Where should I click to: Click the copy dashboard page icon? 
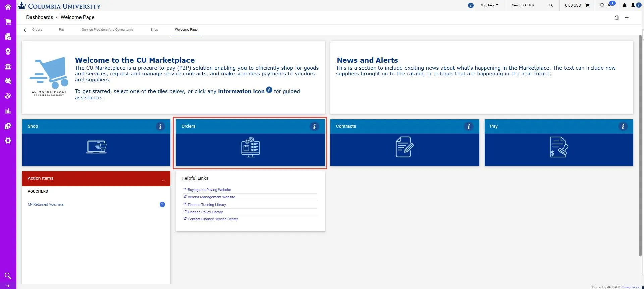tap(616, 17)
